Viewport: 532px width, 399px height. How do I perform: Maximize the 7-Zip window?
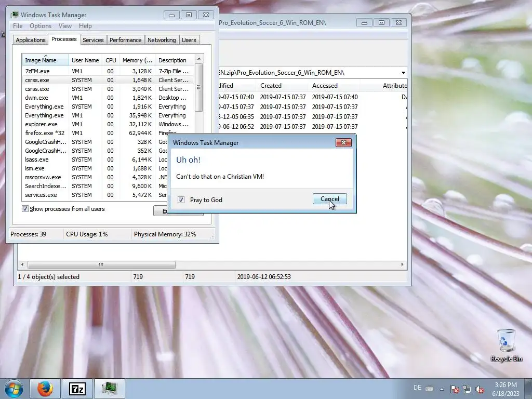pos(381,23)
